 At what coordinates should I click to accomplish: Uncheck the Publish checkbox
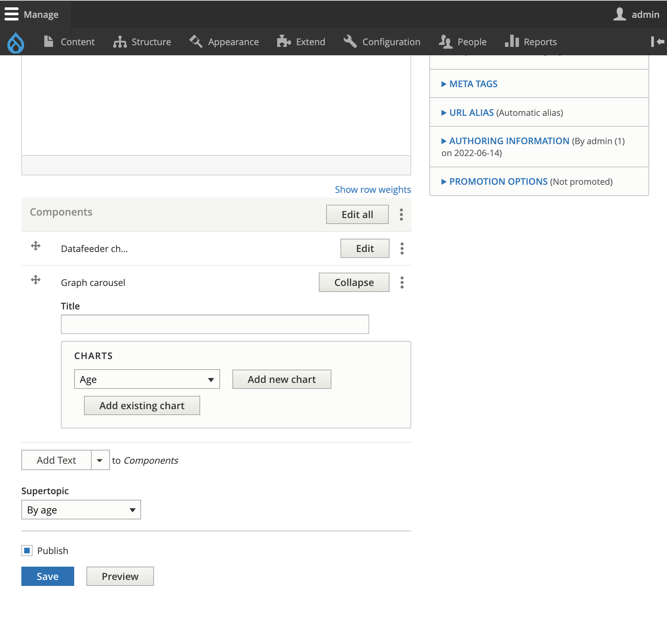tap(27, 551)
